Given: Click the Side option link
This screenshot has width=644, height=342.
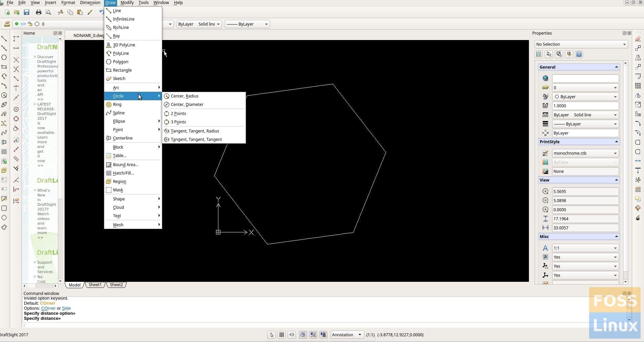Looking at the screenshot, I should coord(66,308).
